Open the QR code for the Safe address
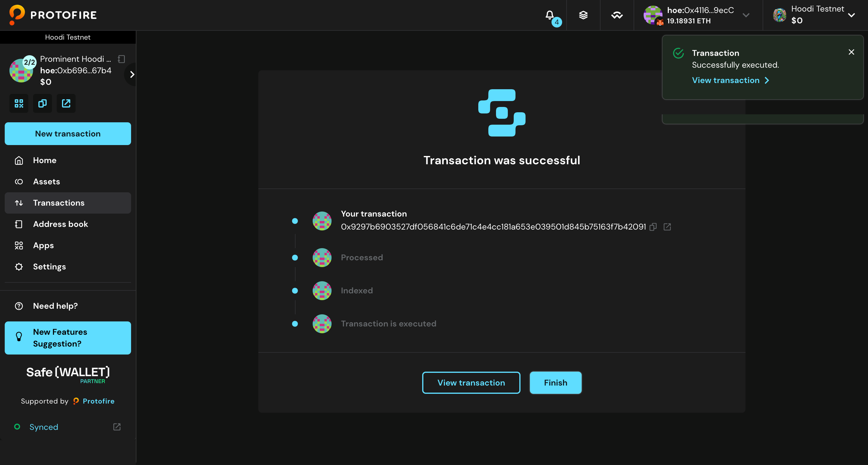Viewport: 868px width, 465px height. pyautogui.click(x=19, y=103)
